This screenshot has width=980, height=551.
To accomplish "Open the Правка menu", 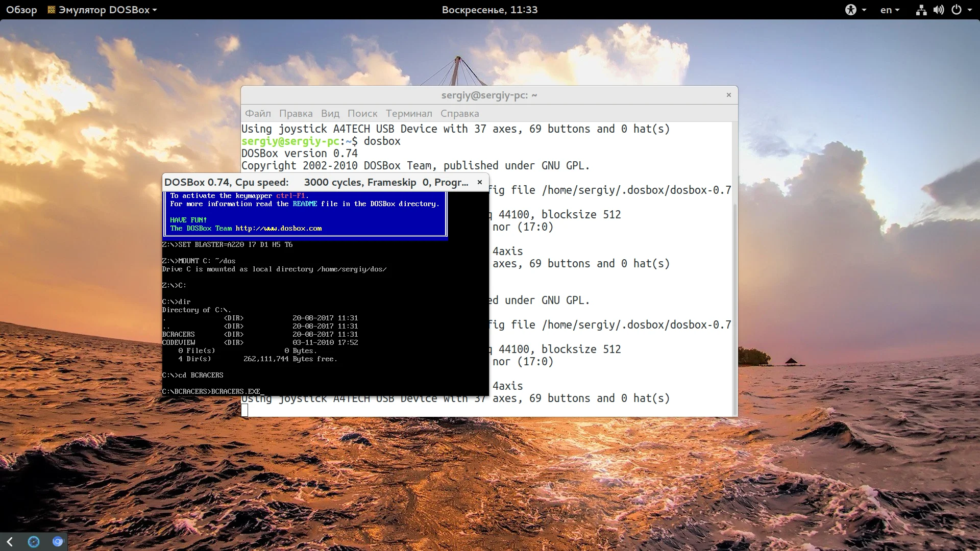I will click(x=296, y=113).
